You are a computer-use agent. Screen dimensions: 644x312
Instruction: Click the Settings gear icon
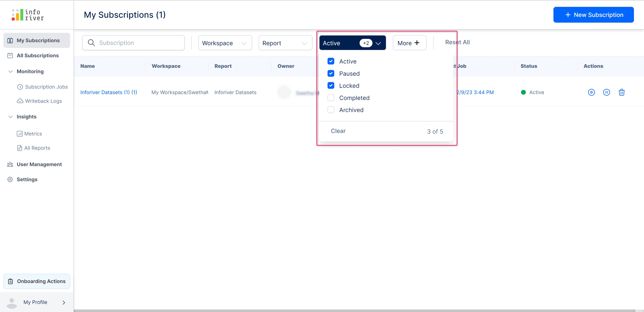(10, 179)
